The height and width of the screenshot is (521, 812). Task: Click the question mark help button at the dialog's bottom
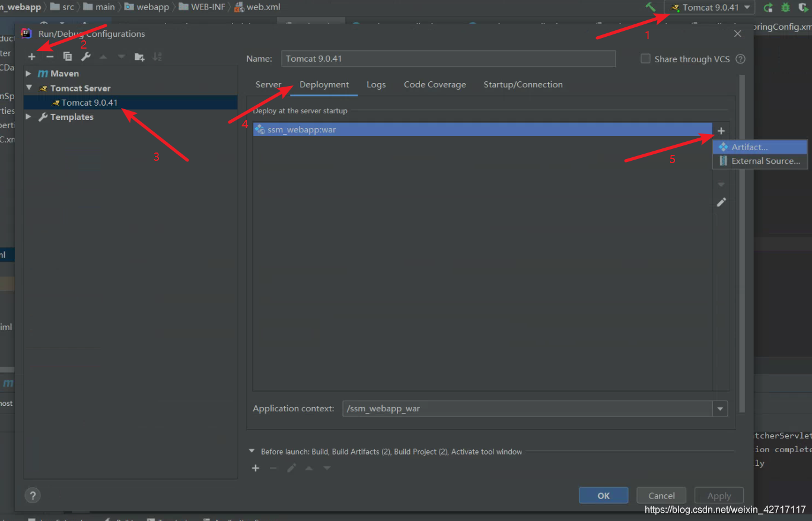click(33, 495)
